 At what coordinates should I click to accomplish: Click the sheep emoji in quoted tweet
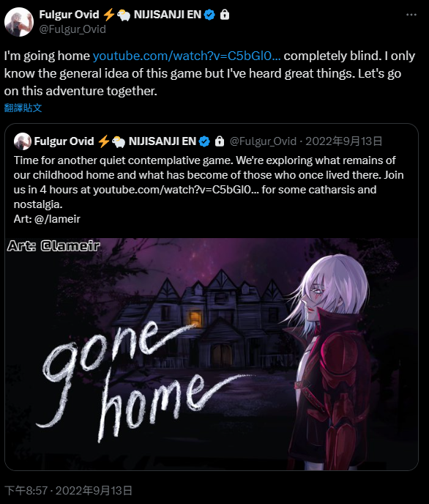[119, 142]
